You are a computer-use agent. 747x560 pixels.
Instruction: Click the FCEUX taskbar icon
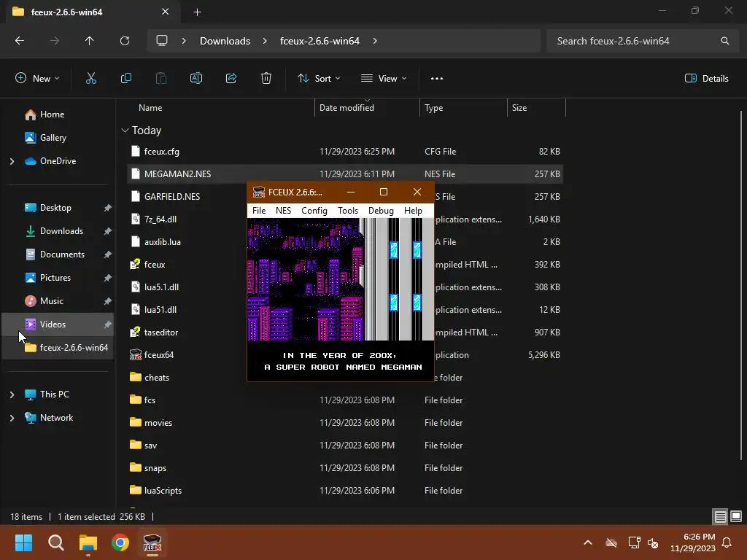coord(152,542)
